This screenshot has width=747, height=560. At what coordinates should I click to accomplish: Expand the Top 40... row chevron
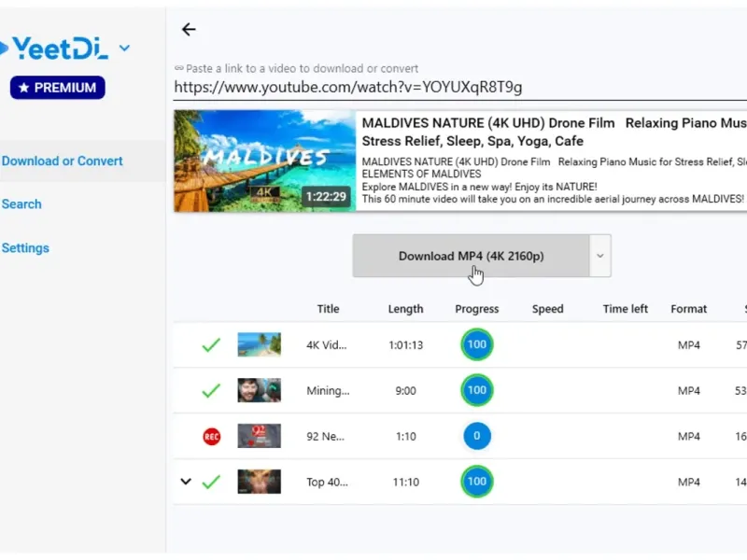(x=186, y=482)
